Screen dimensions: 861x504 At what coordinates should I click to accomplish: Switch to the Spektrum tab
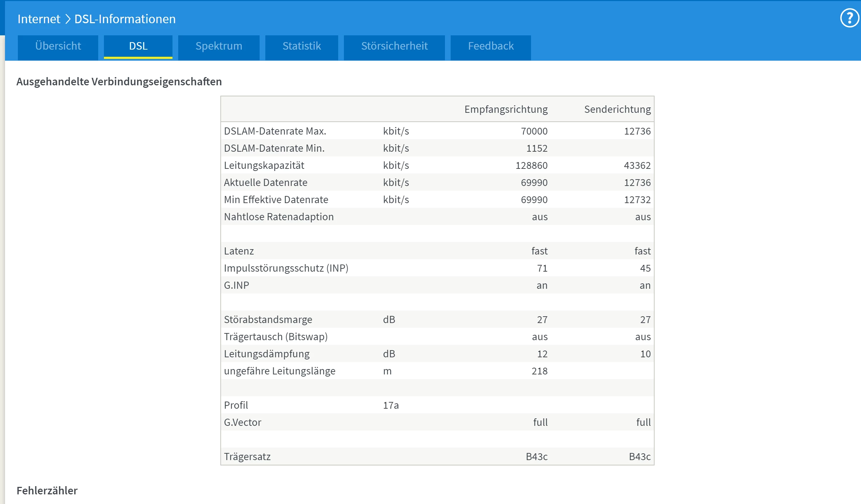point(219,46)
